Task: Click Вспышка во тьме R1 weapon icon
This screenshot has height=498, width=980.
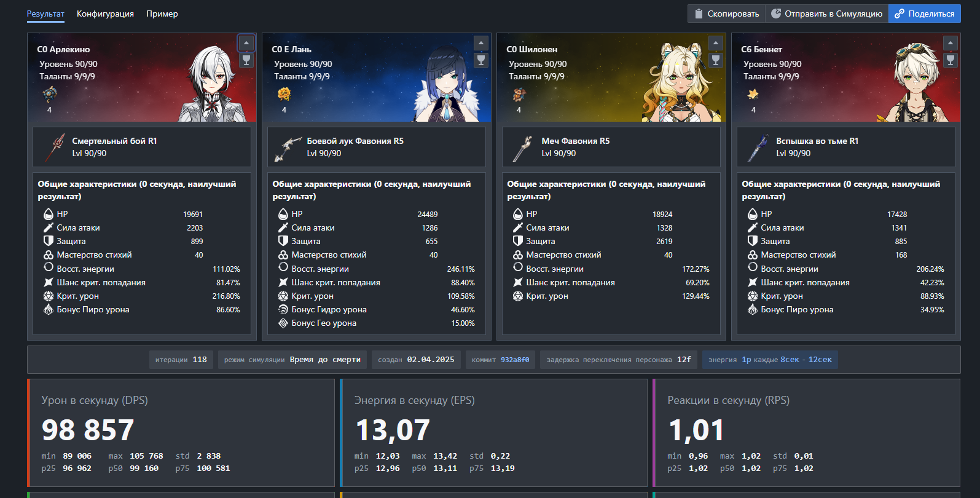Action: (x=758, y=148)
